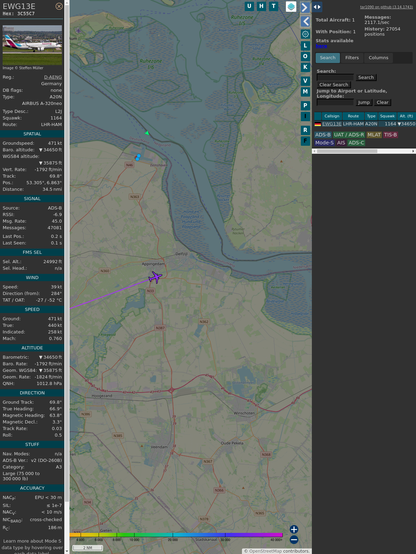Click the K map option button

(305, 67)
